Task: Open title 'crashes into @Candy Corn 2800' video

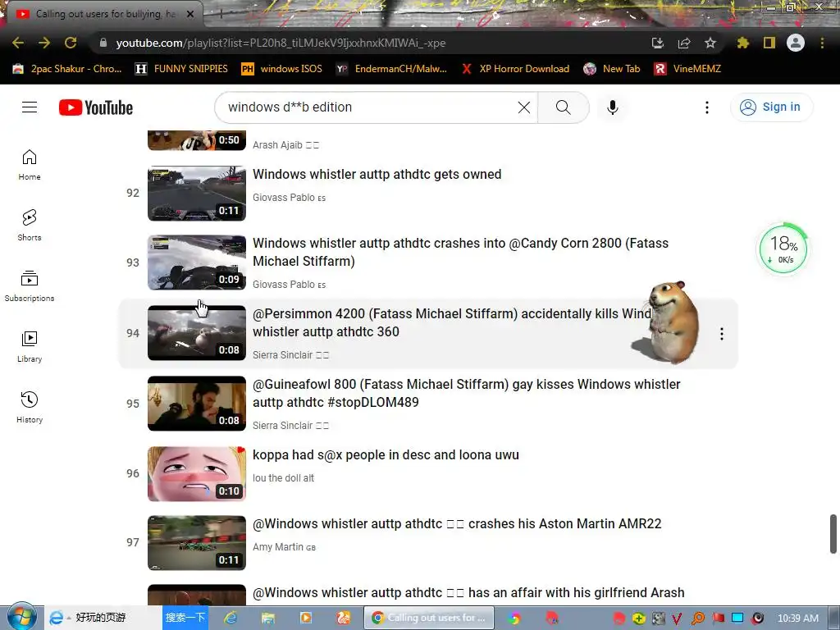Action: click(x=461, y=252)
